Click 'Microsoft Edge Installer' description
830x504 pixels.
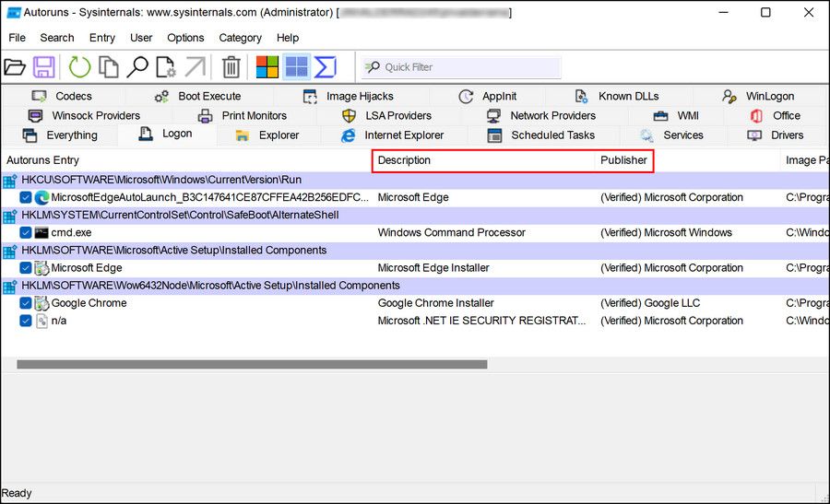pyautogui.click(x=433, y=267)
